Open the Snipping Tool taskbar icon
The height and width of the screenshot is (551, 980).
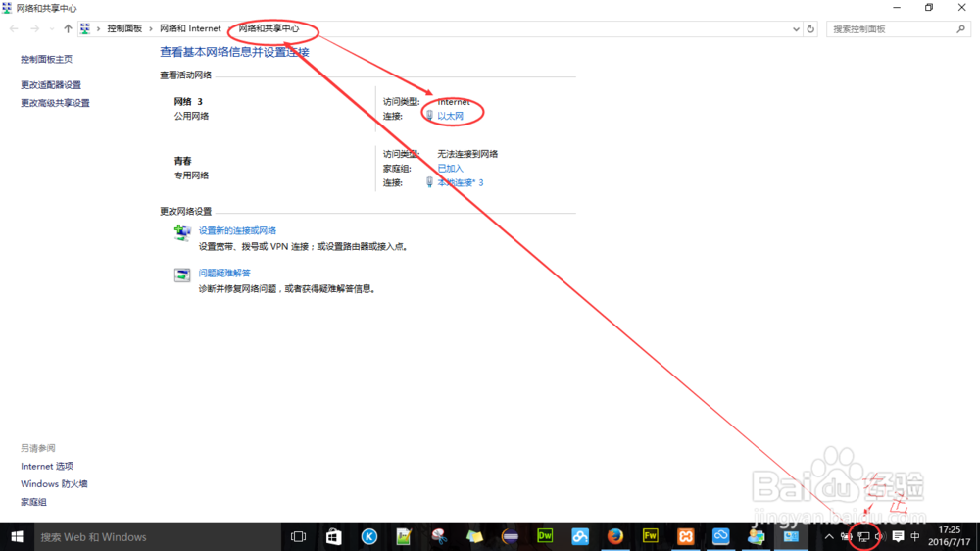pos(439,536)
